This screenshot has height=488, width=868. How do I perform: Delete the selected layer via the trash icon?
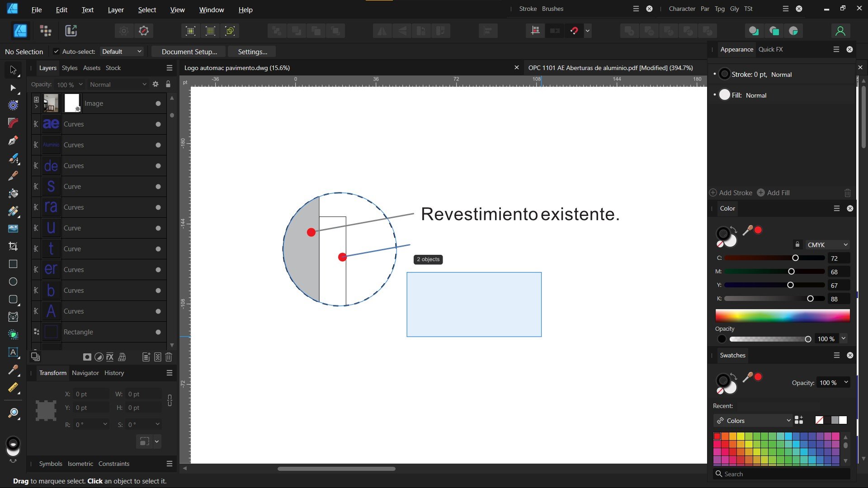[x=169, y=357]
